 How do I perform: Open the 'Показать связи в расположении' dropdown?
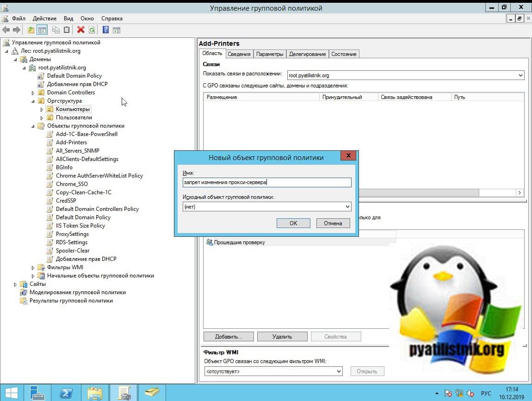coord(405,75)
